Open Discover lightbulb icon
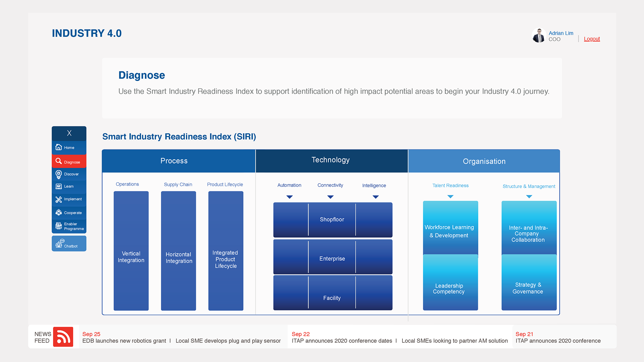644x362 pixels. [59, 174]
